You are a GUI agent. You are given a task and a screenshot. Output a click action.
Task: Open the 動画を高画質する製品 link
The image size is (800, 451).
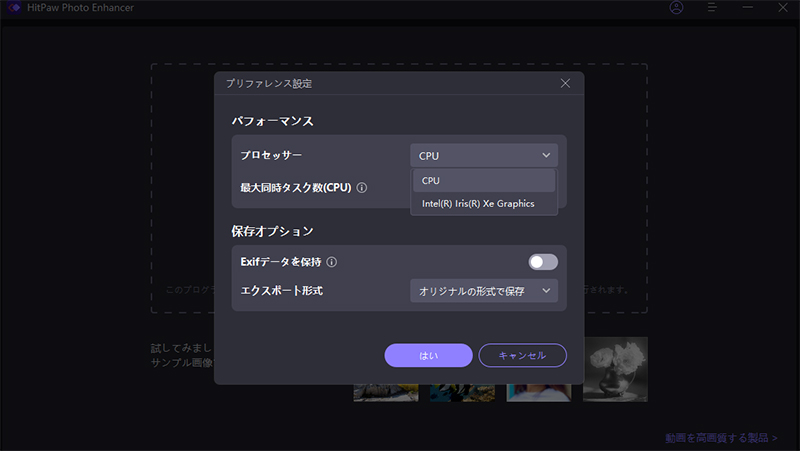coord(721,438)
